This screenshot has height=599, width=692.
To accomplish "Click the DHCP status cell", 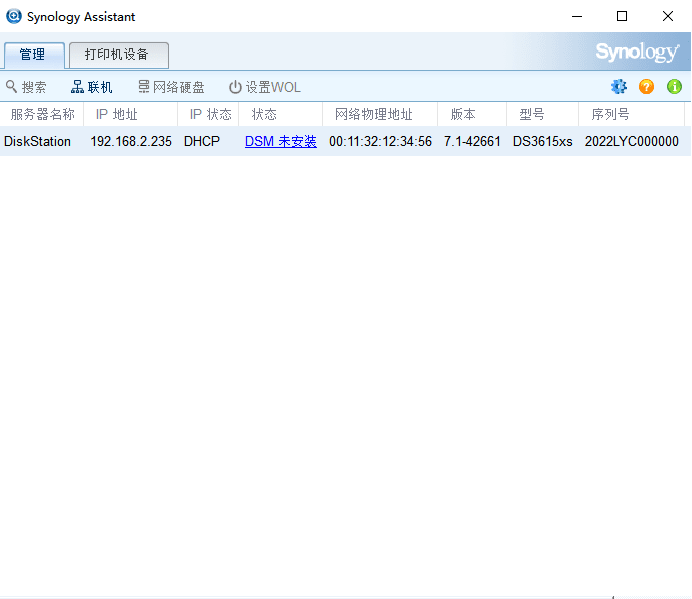I will (202, 141).
